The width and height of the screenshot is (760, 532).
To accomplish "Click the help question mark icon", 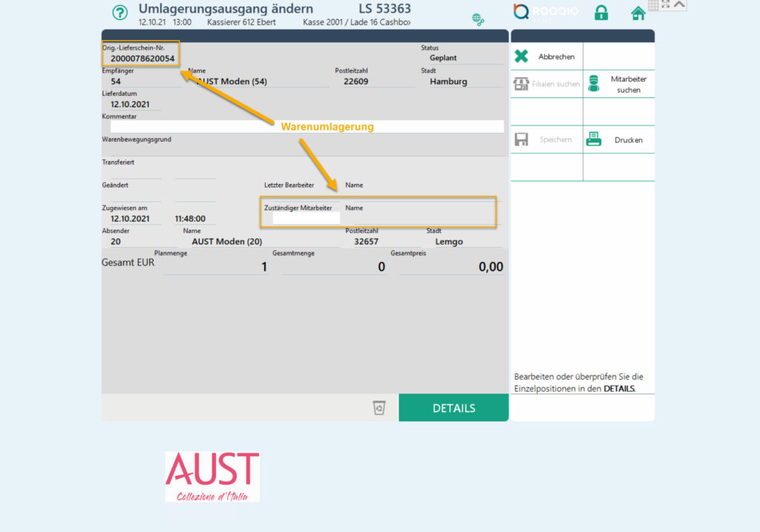I will pos(119,13).
